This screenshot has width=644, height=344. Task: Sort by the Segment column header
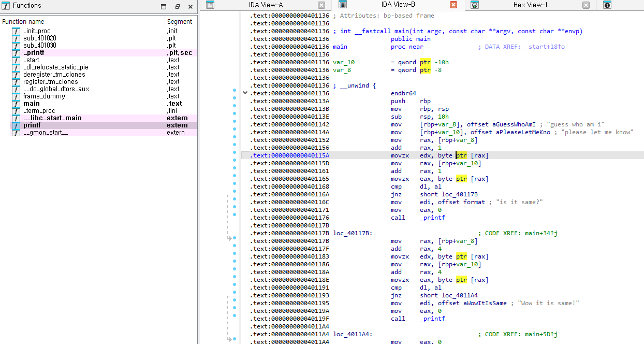(x=180, y=22)
